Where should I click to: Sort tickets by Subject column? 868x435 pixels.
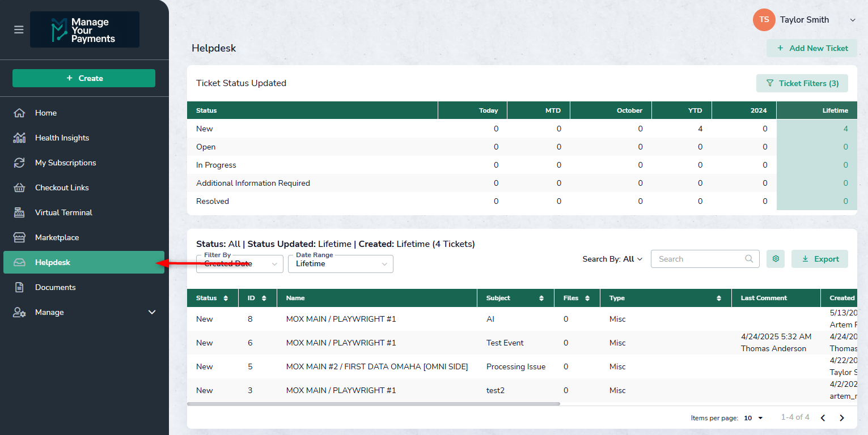(541, 298)
